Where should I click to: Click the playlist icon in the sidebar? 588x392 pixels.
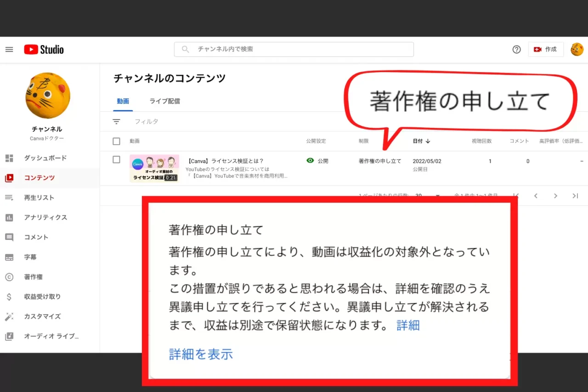pyautogui.click(x=9, y=198)
